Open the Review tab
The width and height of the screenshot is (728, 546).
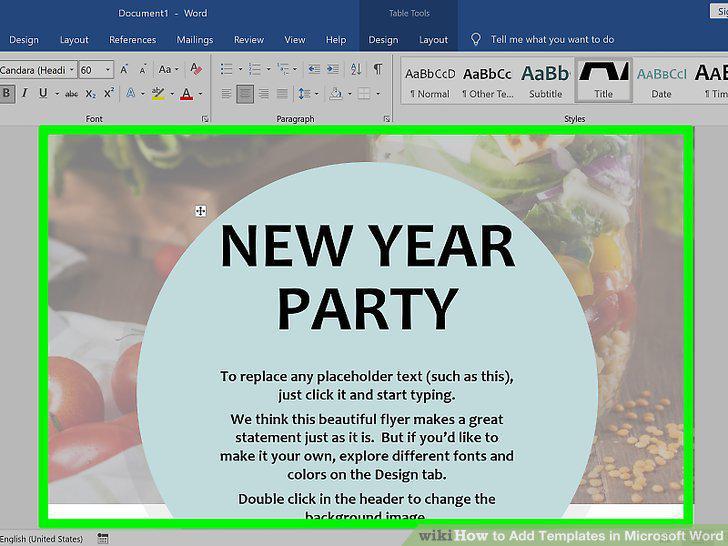pyautogui.click(x=249, y=40)
